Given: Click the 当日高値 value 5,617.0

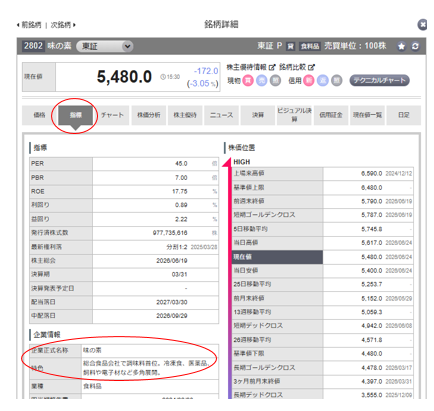Looking at the screenshot, I should 372,243.
